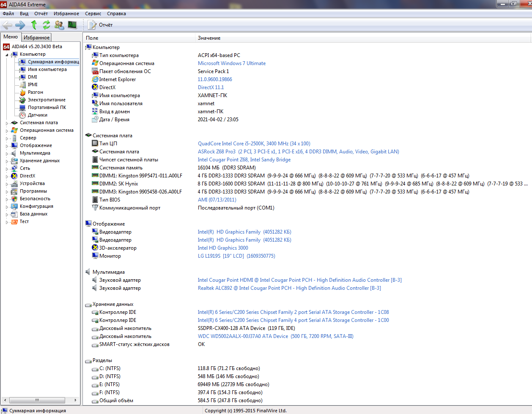Open the Вид menu
This screenshot has width=532, height=414.
pos(24,14)
